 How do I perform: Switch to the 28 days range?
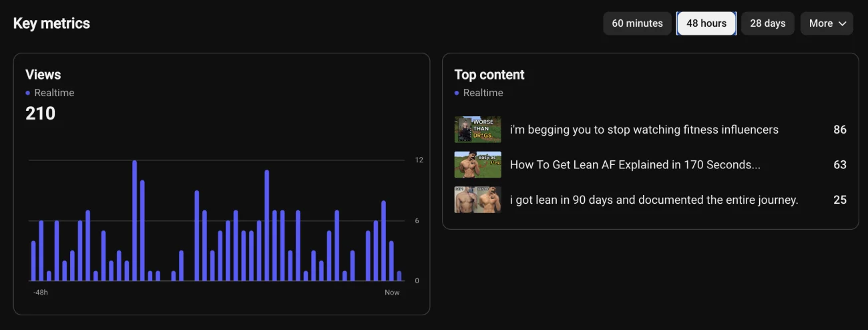tap(768, 23)
